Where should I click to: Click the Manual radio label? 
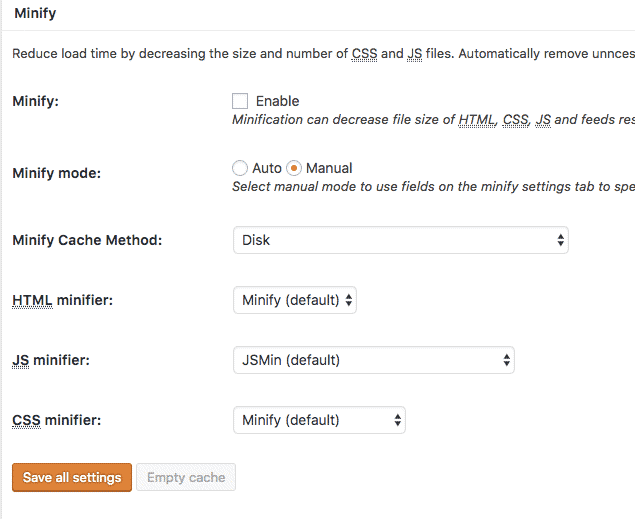click(x=329, y=168)
